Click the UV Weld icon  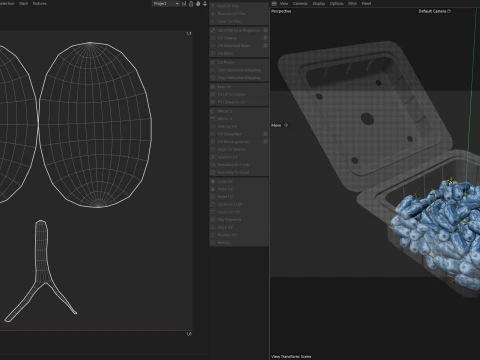[x=213, y=53]
